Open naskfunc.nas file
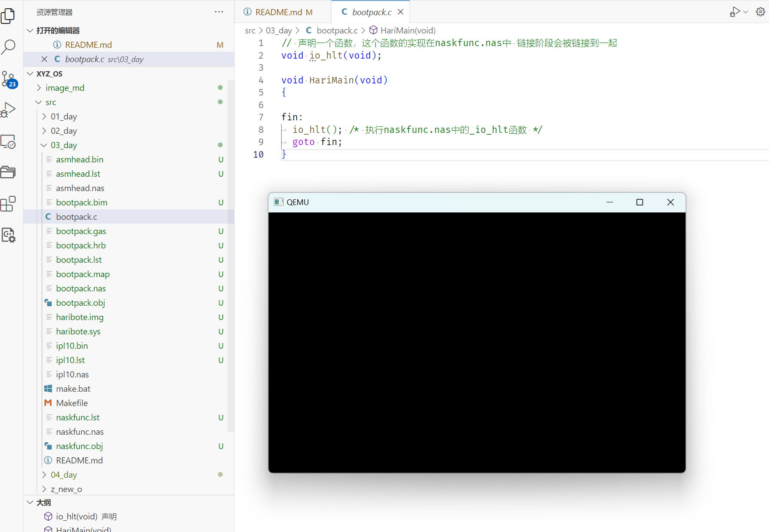The width and height of the screenshot is (769, 532). [80, 432]
